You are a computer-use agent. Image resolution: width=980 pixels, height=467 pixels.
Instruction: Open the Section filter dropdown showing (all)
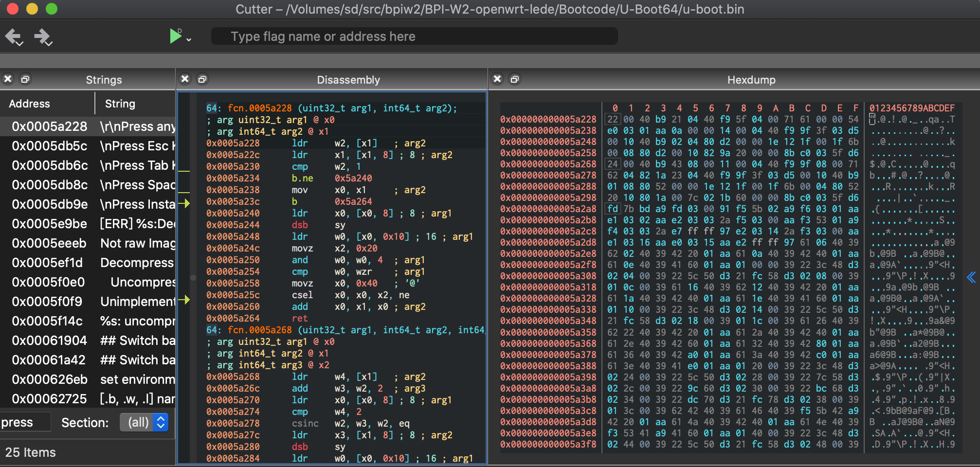pyautogui.click(x=144, y=422)
